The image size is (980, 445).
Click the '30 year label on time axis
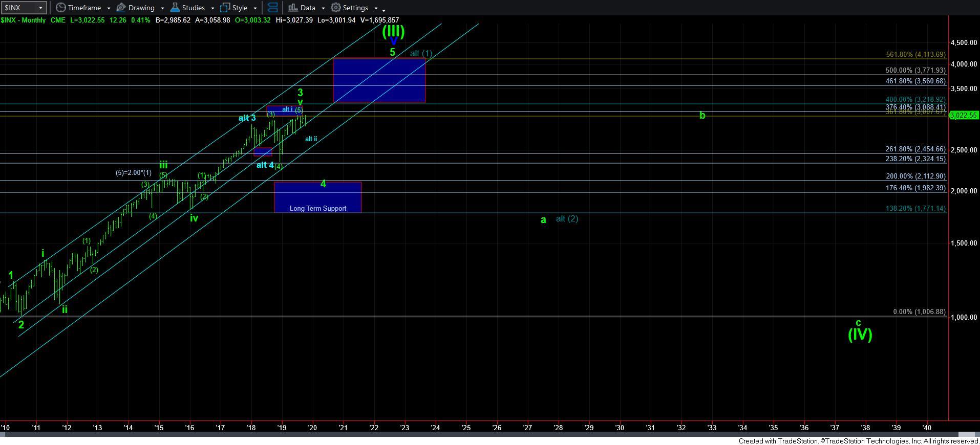coord(620,428)
